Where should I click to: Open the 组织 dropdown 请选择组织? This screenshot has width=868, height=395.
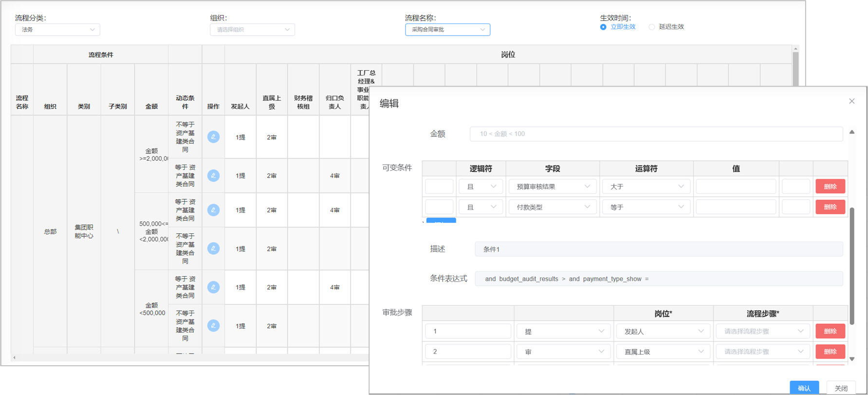click(252, 30)
